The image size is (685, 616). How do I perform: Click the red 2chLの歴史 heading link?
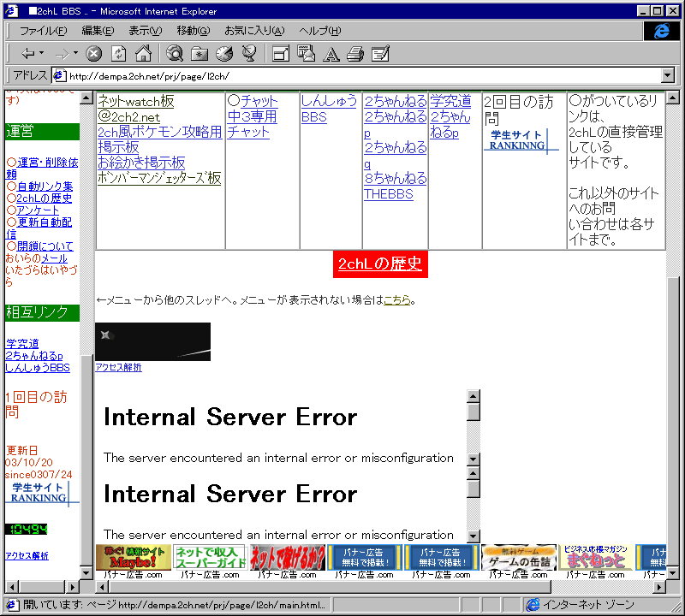[380, 264]
